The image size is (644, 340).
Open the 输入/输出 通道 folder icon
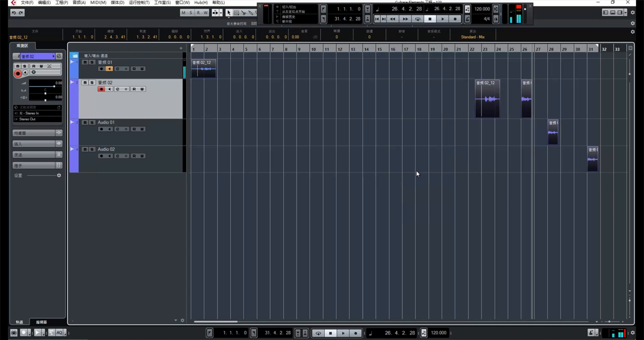pyautogui.click(x=75, y=56)
